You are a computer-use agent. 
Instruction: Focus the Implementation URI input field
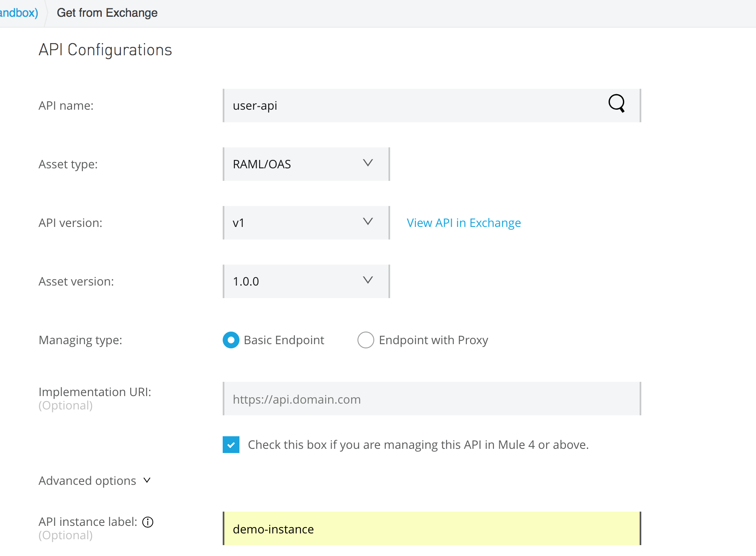pos(432,399)
